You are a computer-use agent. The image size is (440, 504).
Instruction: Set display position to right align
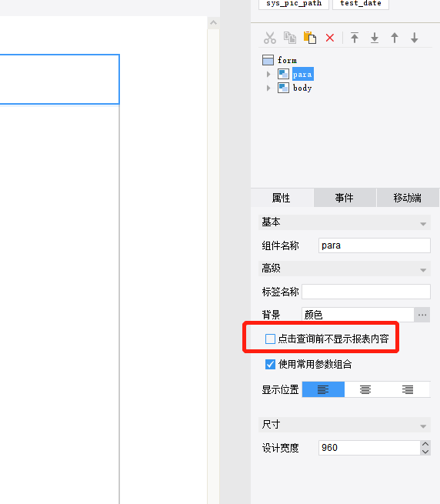(408, 389)
